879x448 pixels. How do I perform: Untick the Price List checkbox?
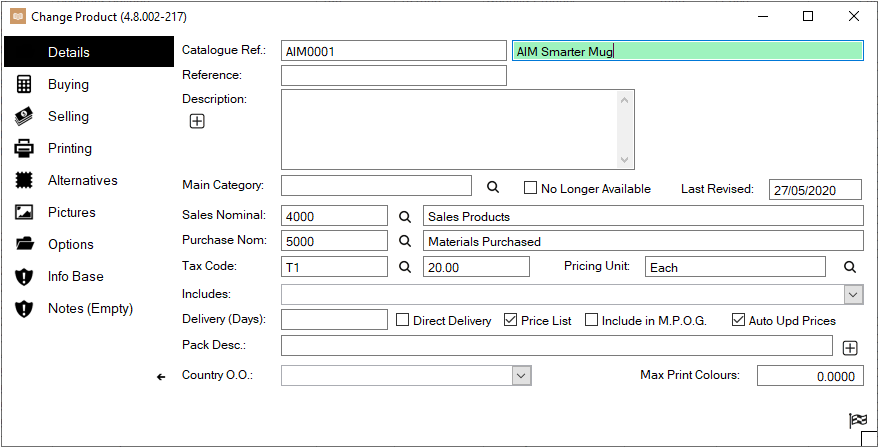coord(510,320)
